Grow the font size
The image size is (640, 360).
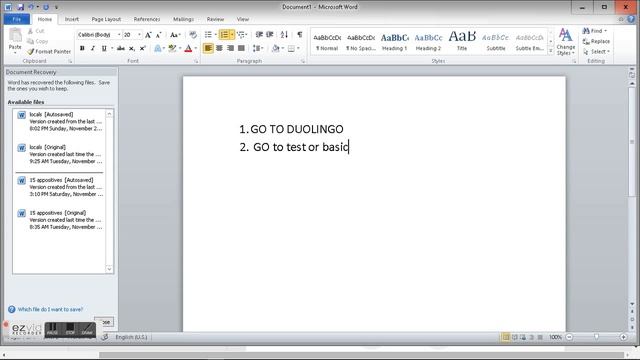[x=148, y=35]
